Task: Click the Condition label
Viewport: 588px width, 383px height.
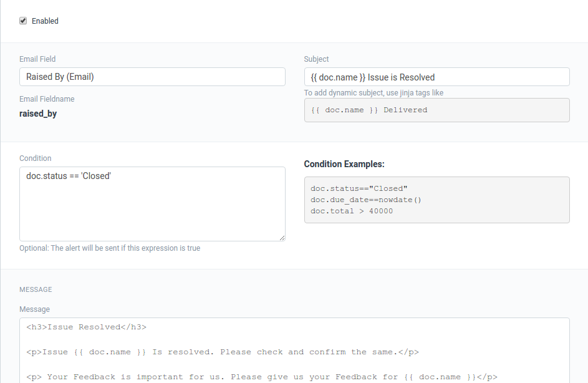Action: coord(36,158)
